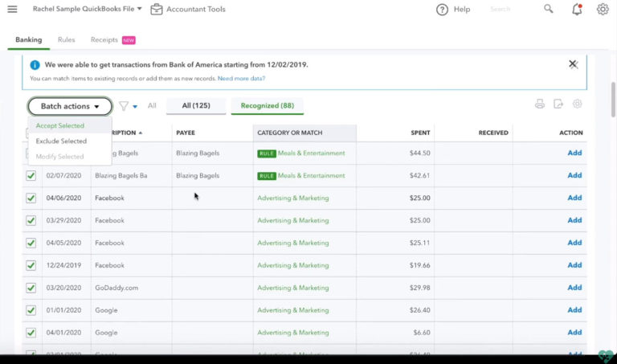The width and height of the screenshot is (617, 364).
Task: Choose Modify Selected from menu
Action: (59, 157)
